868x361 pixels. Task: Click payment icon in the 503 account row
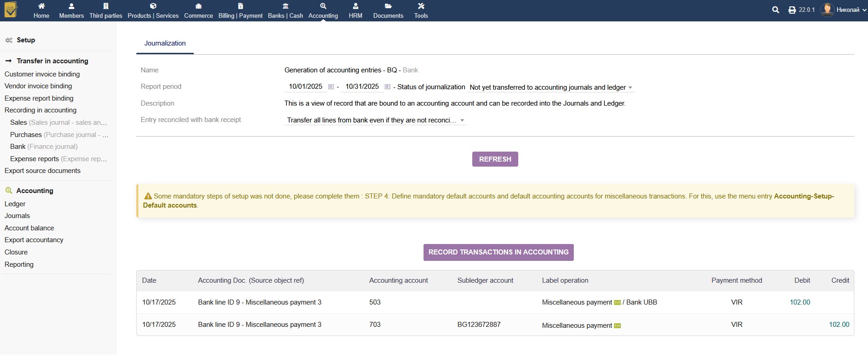(x=617, y=303)
